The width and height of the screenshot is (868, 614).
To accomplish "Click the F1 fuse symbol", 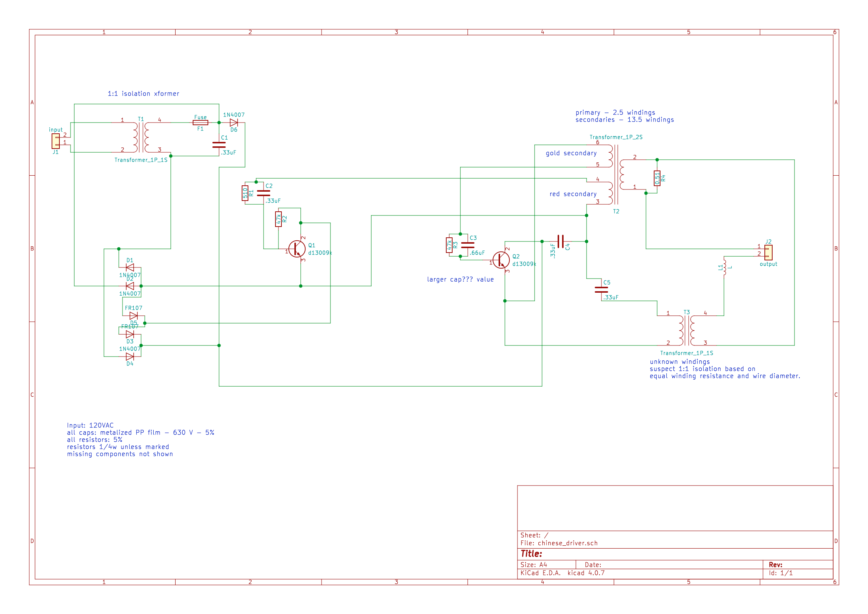I will 200,123.
